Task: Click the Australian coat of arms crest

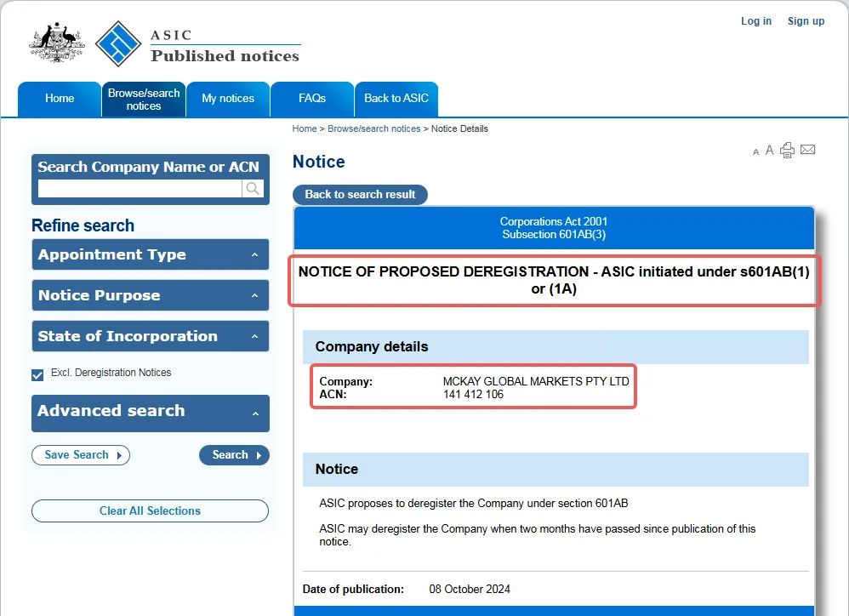Action: [57, 43]
